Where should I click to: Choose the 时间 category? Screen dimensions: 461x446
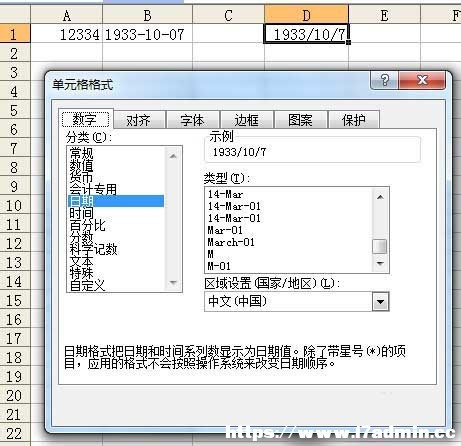pyautogui.click(x=81, y=213)
